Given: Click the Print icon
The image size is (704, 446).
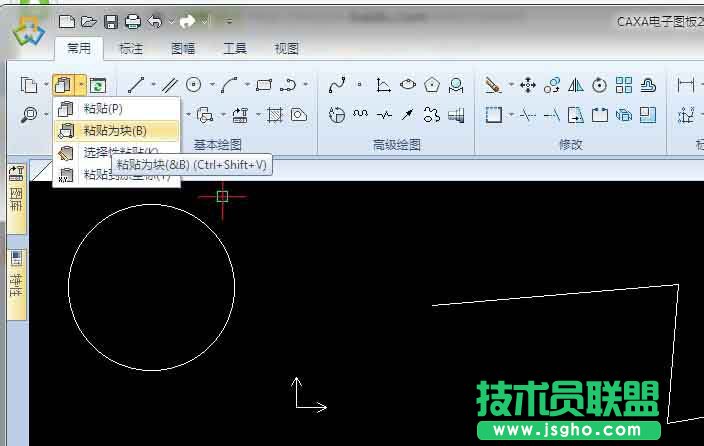Looking at the screenshot, I should pyautogui.click(x=133, y=21).
